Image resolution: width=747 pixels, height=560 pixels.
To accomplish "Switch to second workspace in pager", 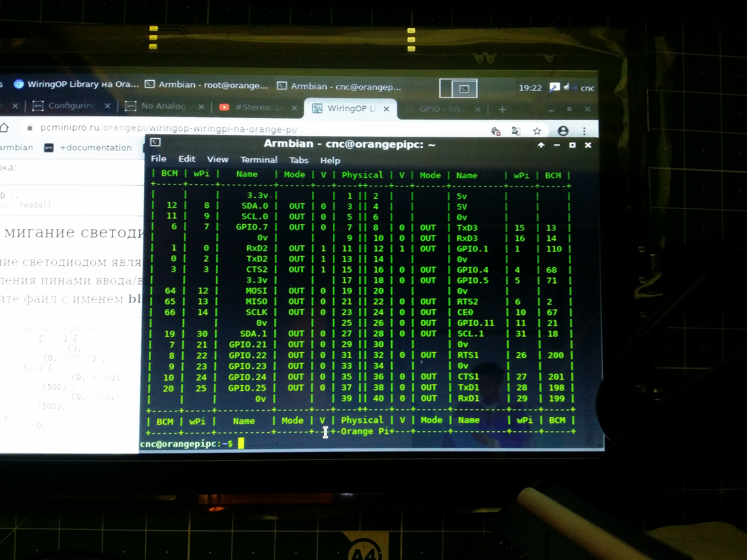I will 464,89.
